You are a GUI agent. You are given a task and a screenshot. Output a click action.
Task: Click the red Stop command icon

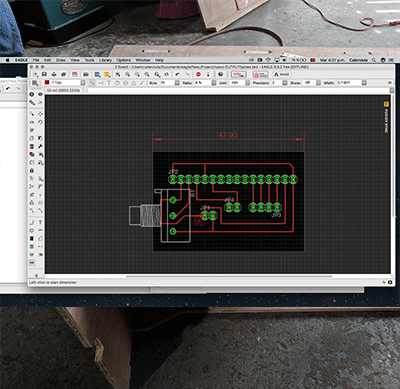pyautogui.click(x=198, y=74)
